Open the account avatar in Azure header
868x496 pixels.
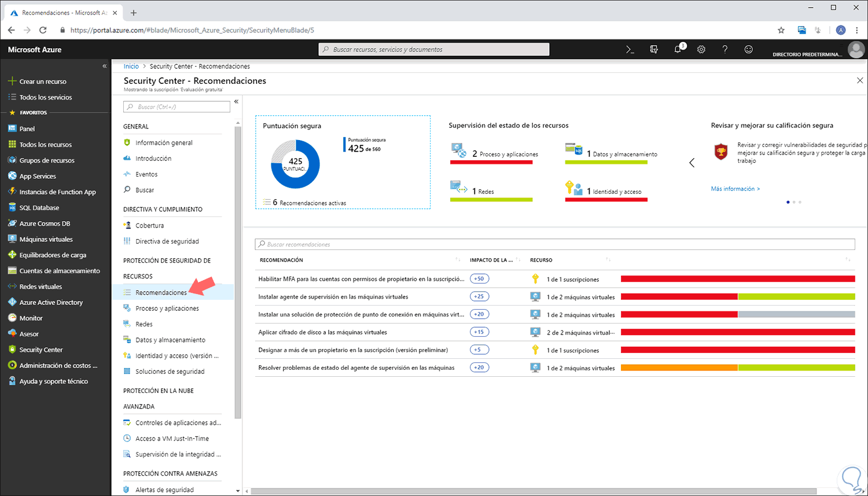tap(856, 50)
